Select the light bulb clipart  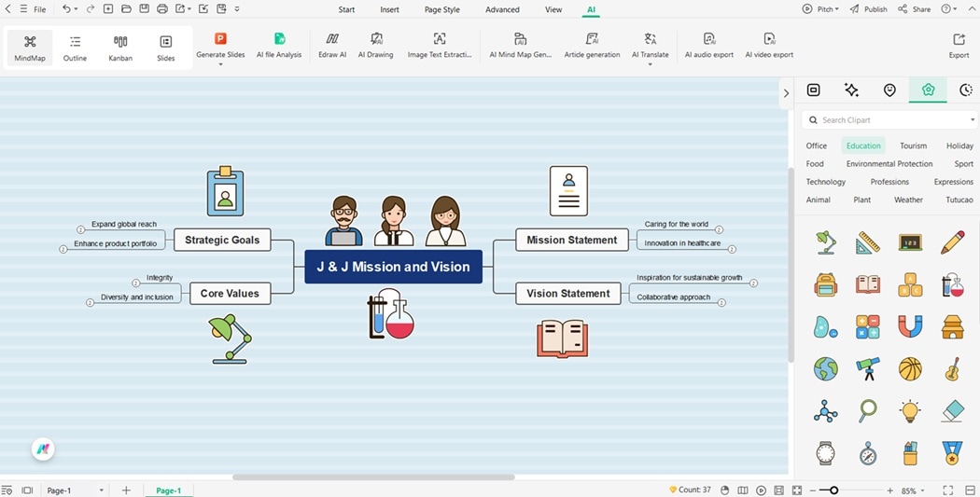[x=910, y=411]
